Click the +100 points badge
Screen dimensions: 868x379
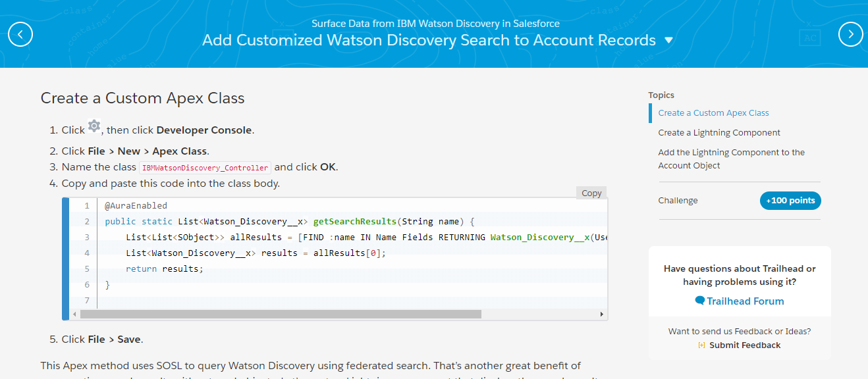coord(790,201)
